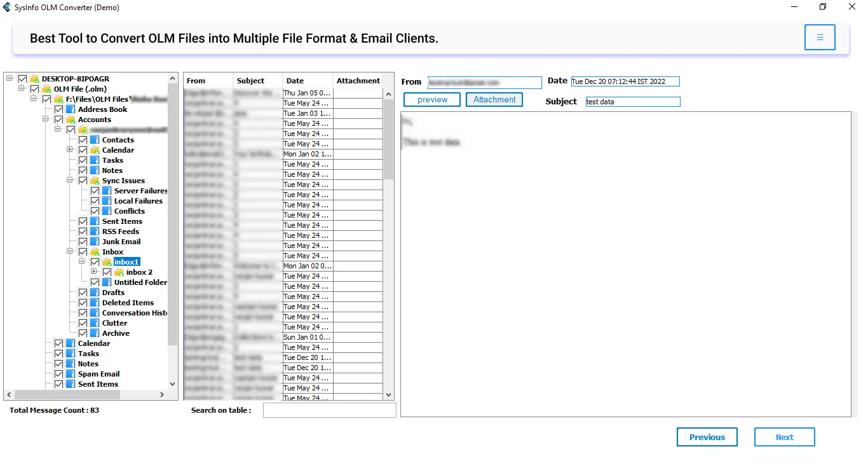
Task: Click the Server Failures folder icon
Action: click(x=107, y=191)
